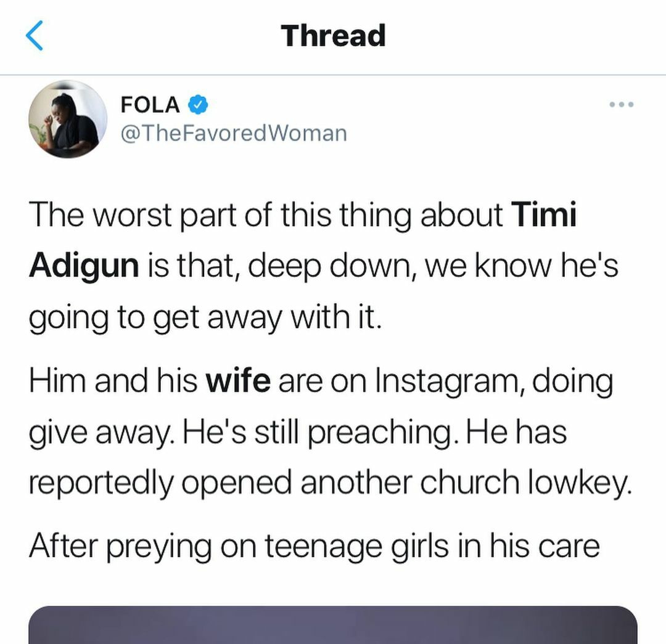The image size is (666, 644).
Task: Click the bold word "wife"
Action: pos(237,381)
